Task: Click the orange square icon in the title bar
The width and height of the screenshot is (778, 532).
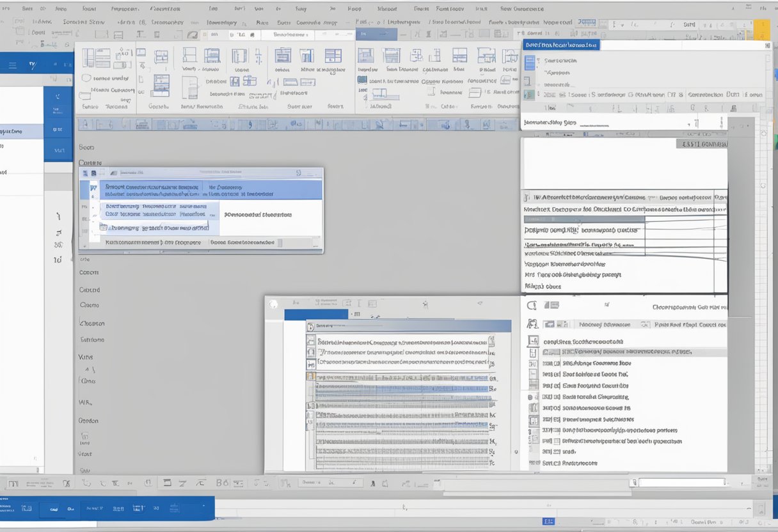Action: pos(761,29)
